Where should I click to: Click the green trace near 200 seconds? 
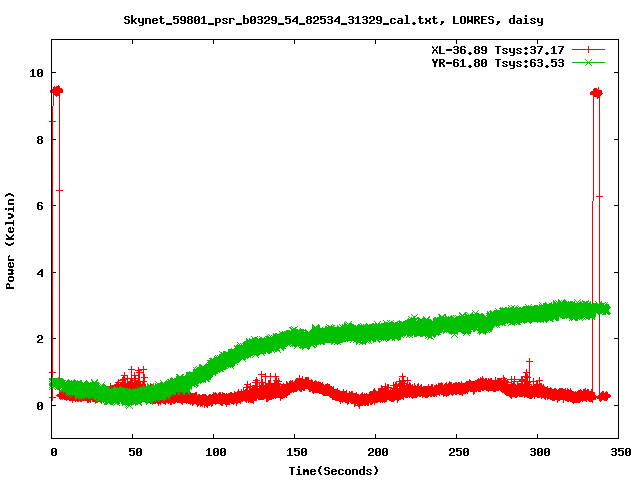(376, 331)
